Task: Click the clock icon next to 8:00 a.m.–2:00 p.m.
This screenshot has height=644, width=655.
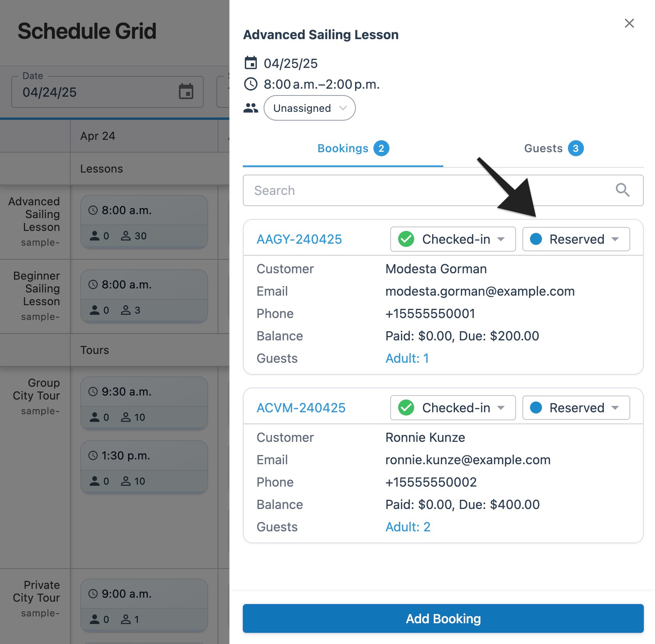Action: tap(251, 84)
